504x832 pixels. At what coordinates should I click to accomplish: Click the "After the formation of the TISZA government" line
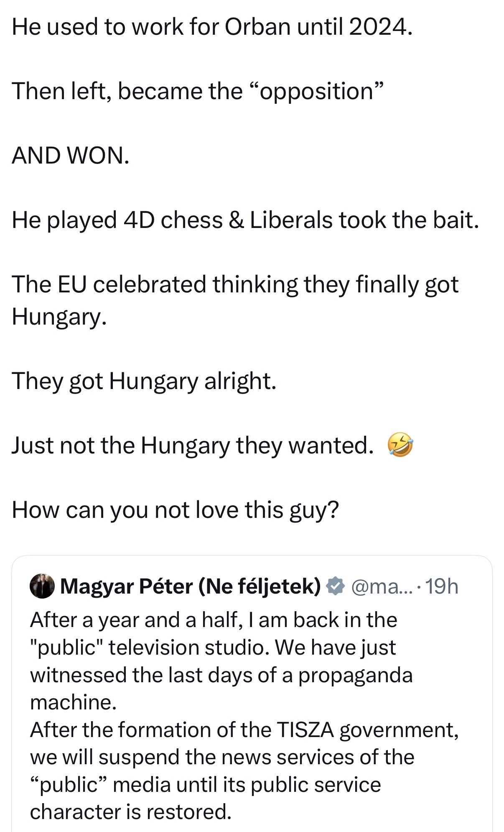click(244, 730)
